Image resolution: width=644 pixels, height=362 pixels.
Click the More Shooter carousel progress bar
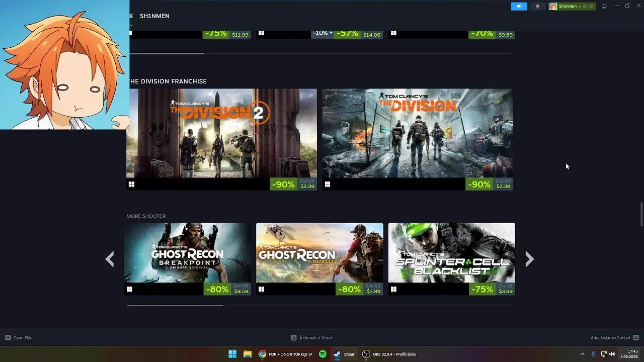[x=319, y=305]
